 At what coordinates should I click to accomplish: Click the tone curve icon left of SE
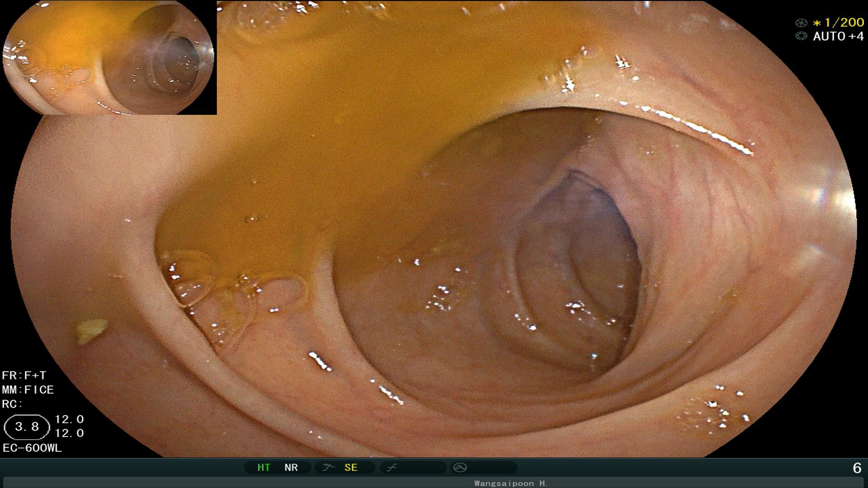328,467
